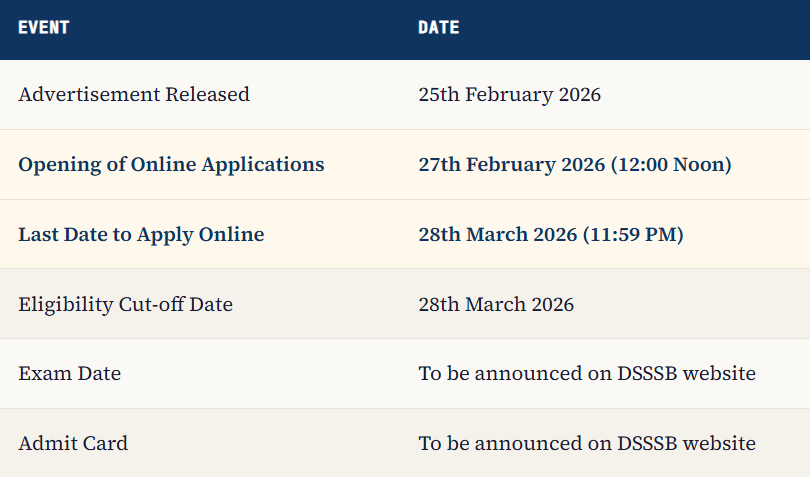810x477 pixels.
Task: Click the Exam Date row's announcement text
Action: 587,374
